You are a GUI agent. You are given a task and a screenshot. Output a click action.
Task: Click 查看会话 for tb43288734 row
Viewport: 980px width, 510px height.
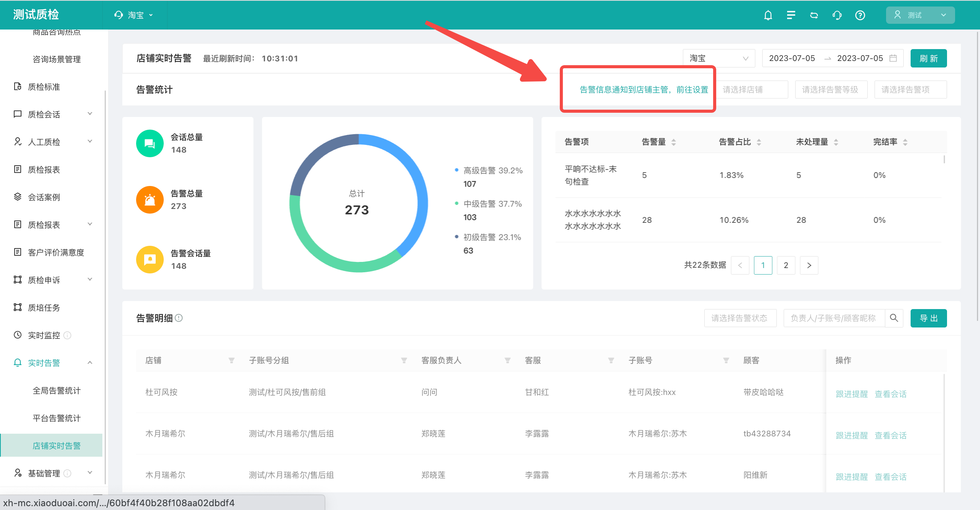tap(891, 435)
